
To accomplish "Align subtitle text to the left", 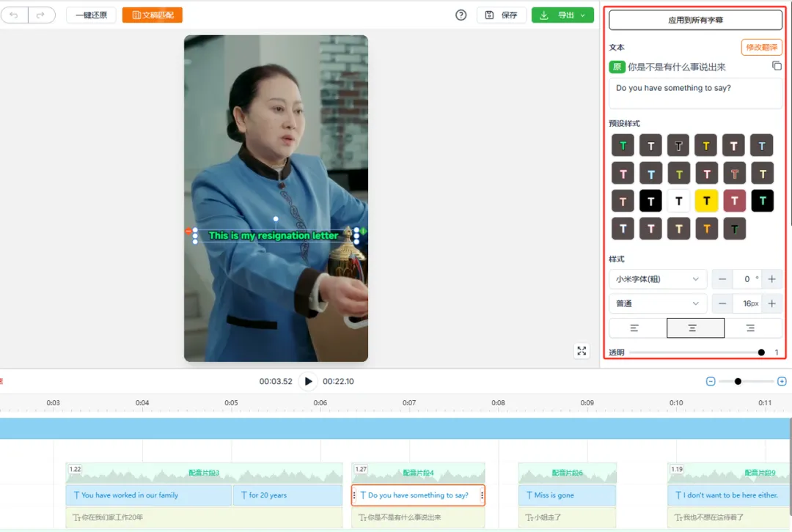I will 634,328.
